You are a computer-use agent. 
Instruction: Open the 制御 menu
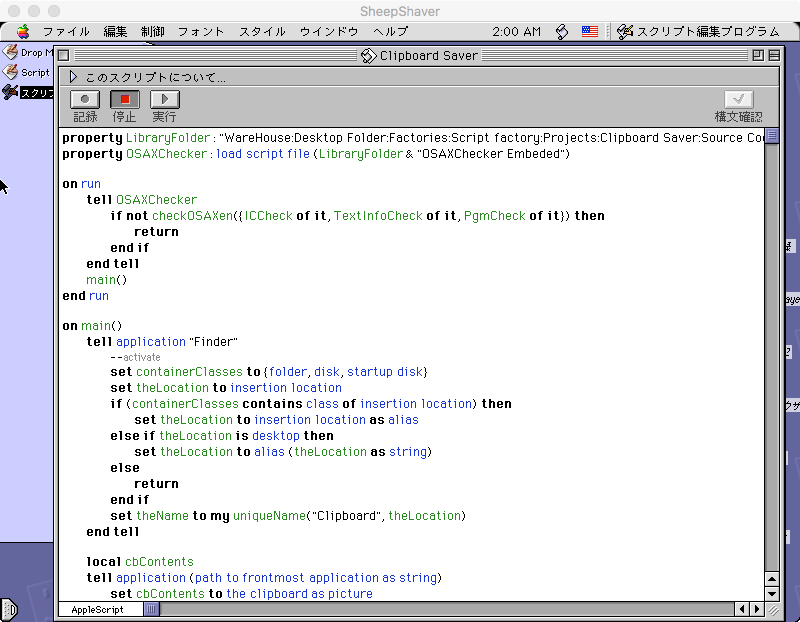[153, 32]
